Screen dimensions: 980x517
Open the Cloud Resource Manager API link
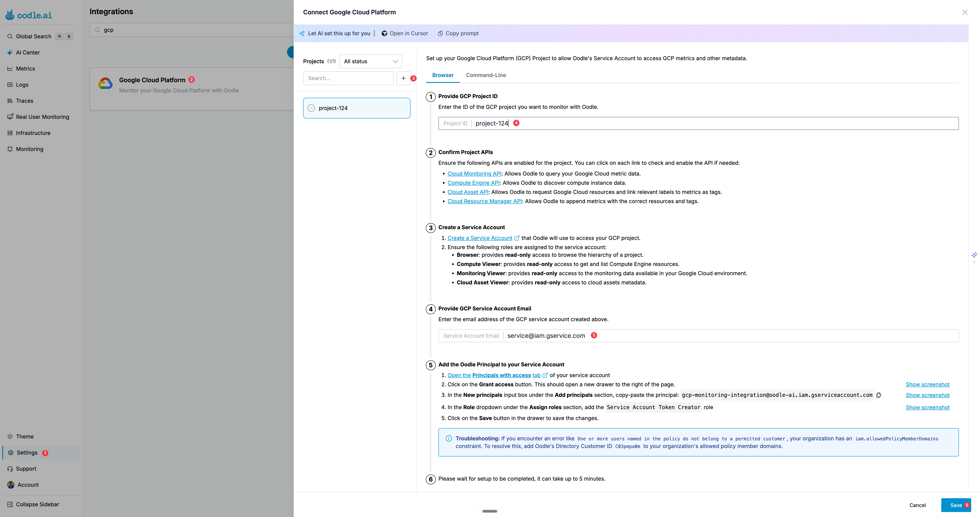click(x=485, y=201)
